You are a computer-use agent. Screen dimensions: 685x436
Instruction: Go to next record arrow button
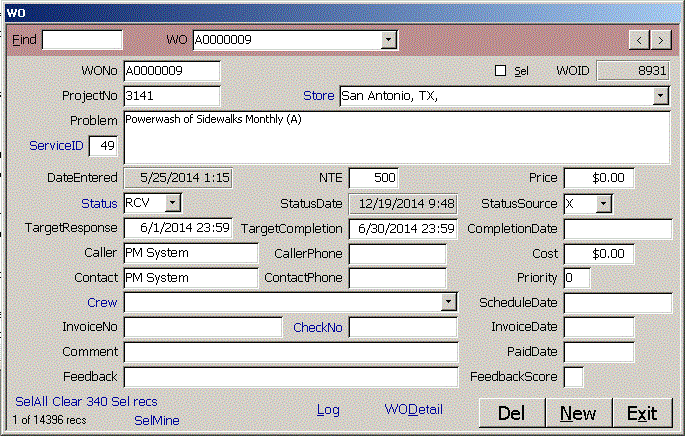[x=661, y=40]
